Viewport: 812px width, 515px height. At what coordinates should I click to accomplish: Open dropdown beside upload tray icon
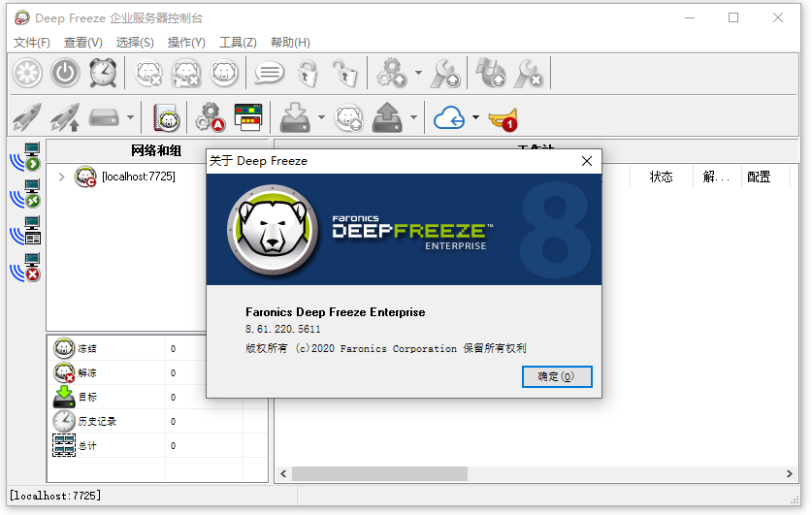click(414, 117)
